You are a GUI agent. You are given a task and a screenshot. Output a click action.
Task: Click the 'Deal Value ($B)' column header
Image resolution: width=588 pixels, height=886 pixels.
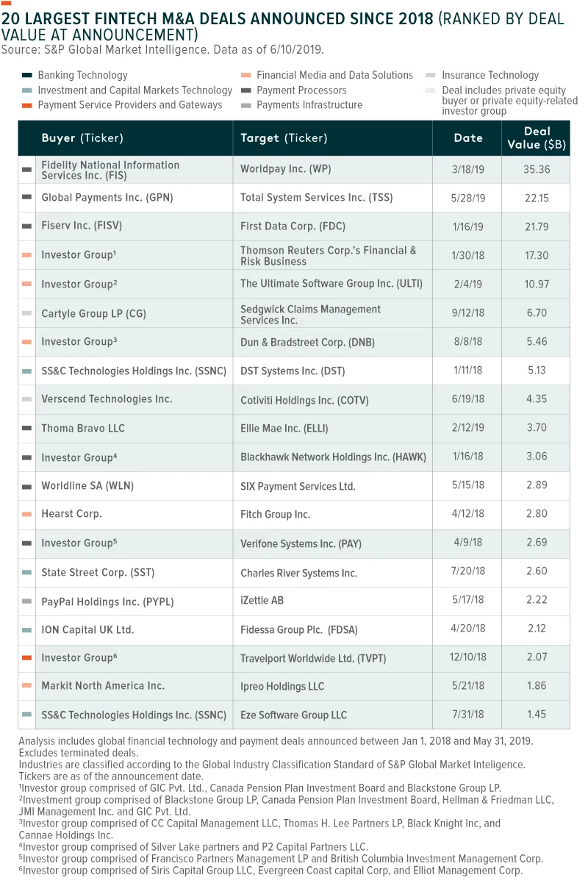(x=537, y=137)
